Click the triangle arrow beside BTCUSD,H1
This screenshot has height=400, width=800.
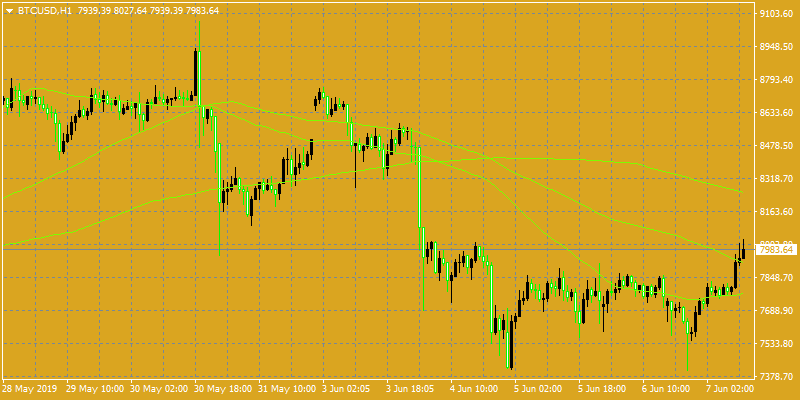click(x=9, y=11)
